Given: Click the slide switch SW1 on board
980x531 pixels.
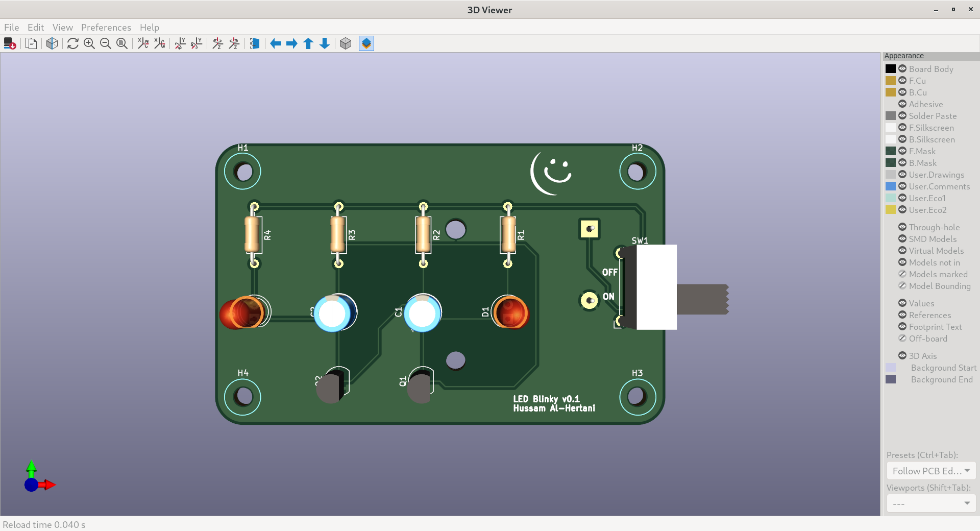Looking at the screenshot, I should pyautogui.click(x=655, y=287).
